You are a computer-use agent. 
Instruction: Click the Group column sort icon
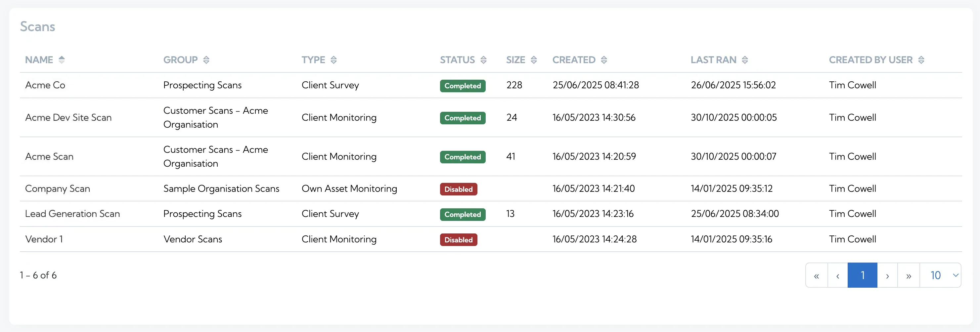pyautogui.click(x=206, y=60)
